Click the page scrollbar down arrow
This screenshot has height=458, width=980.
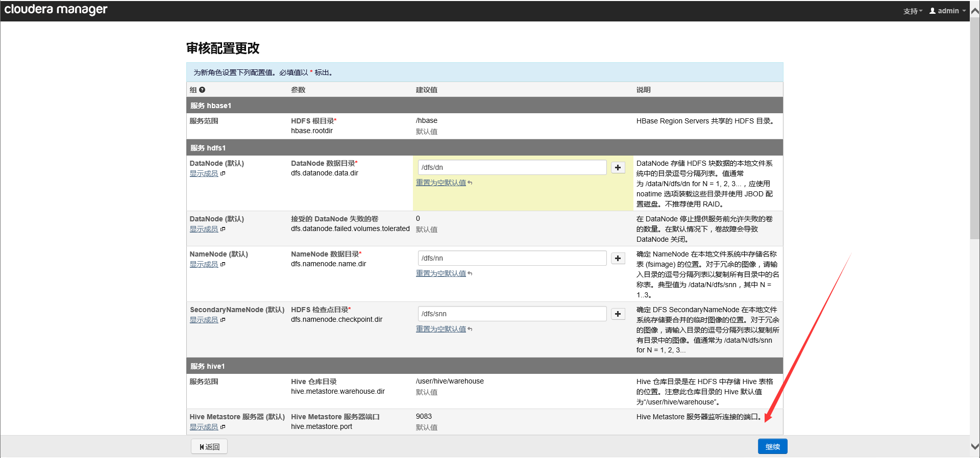point(974,446)
